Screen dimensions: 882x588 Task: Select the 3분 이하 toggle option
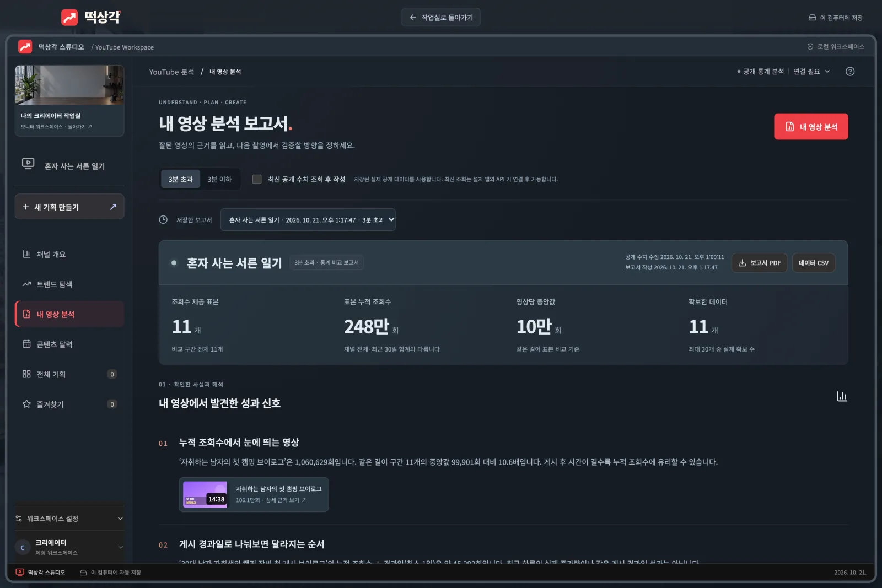pos(219,179)
